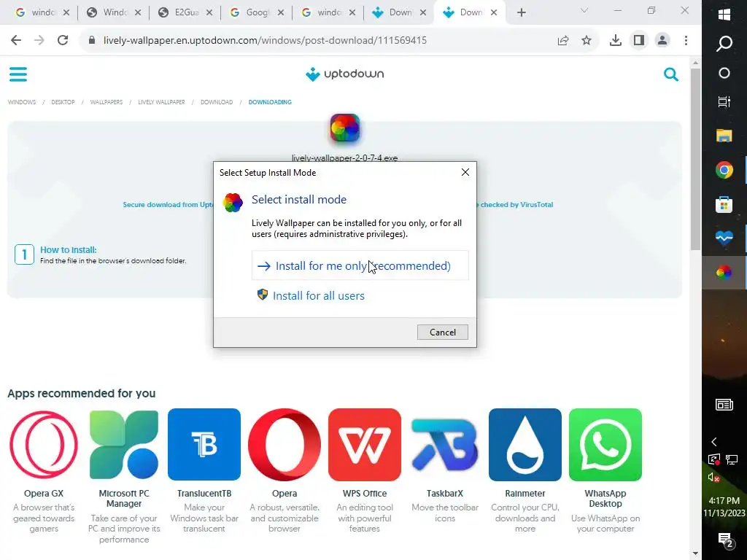Open Cortana circle on taskbar
Screen dimensions: 747x560
tap(724, 73)
